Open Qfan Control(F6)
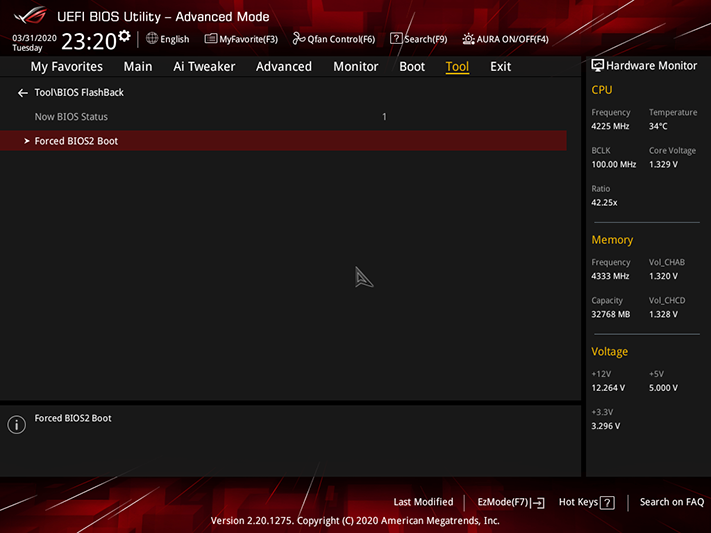The width and height of the screenshot is (711, 533). pyautogui.click(x=341, y=39)
